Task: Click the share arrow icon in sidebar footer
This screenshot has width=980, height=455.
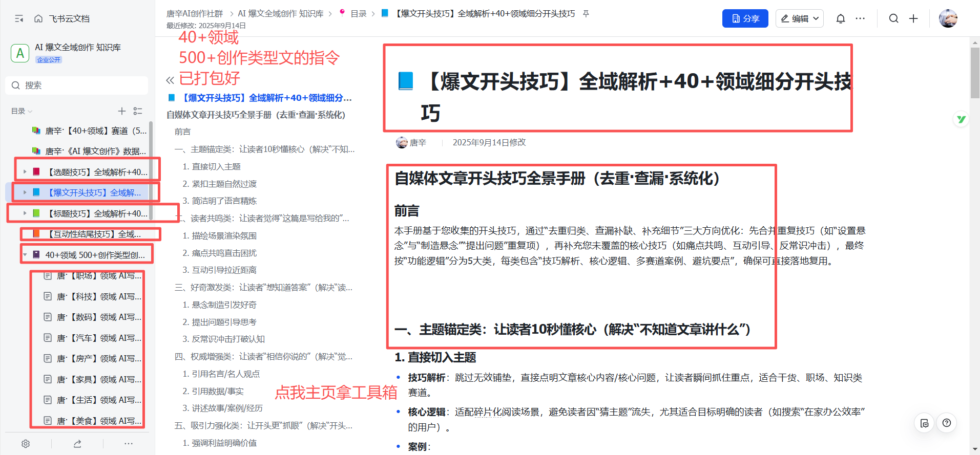Action: [77, 444]
